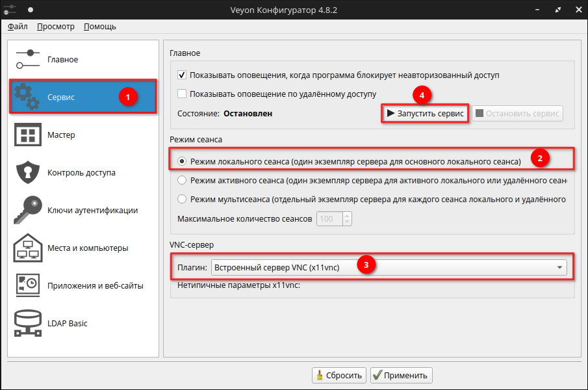Select multi-session mode radio button
Image resolution: width=588 pixels, height=390 pixels.
[182, 199]
